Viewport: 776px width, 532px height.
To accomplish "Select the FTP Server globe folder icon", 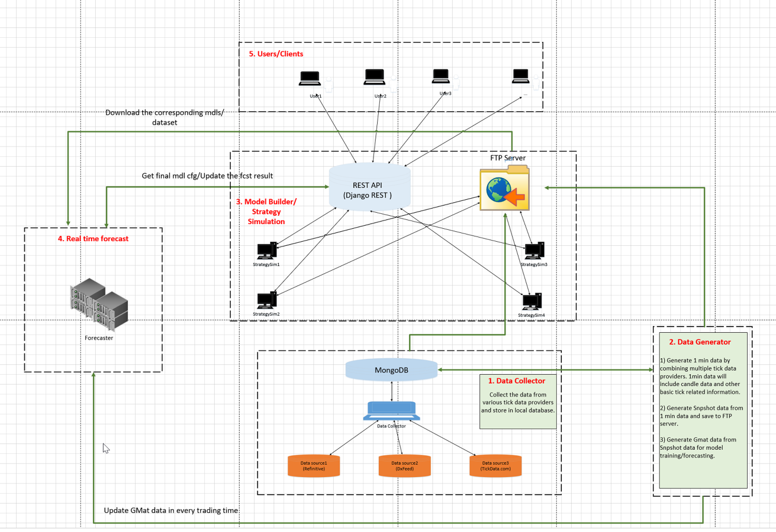I will pos(504,188).
